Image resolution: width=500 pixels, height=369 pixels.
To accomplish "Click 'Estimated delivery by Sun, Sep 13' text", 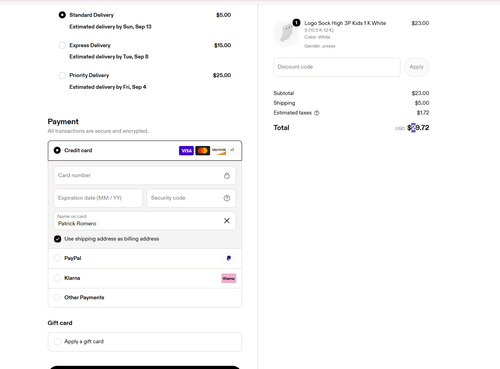I will (x=110, y=27).
